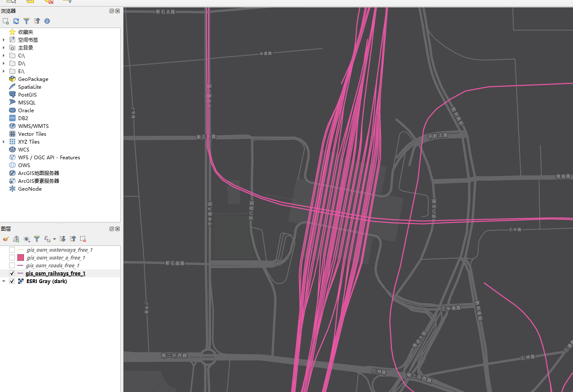Image resolution: width=573 pixels, height=392 pixels.
Task: Toggle visibility of ESRI Gray (dark) layer
Action: 12,281
